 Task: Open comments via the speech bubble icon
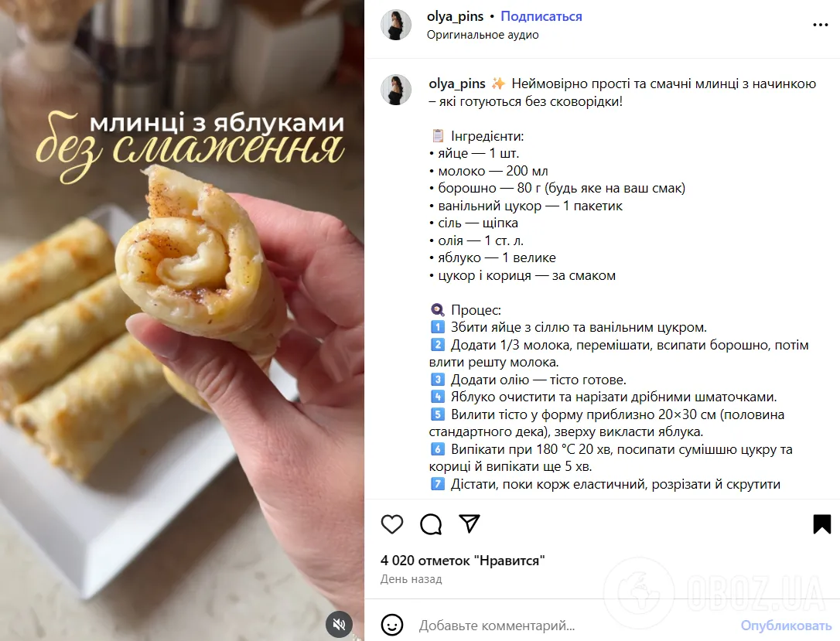click(x=431, y=524)
